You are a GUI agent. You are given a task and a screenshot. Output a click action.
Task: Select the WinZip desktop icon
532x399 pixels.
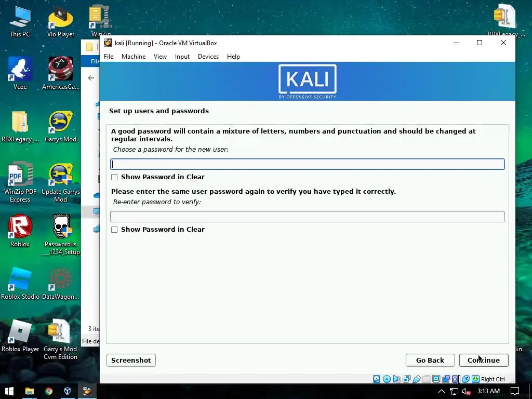[x=101, y=20]
